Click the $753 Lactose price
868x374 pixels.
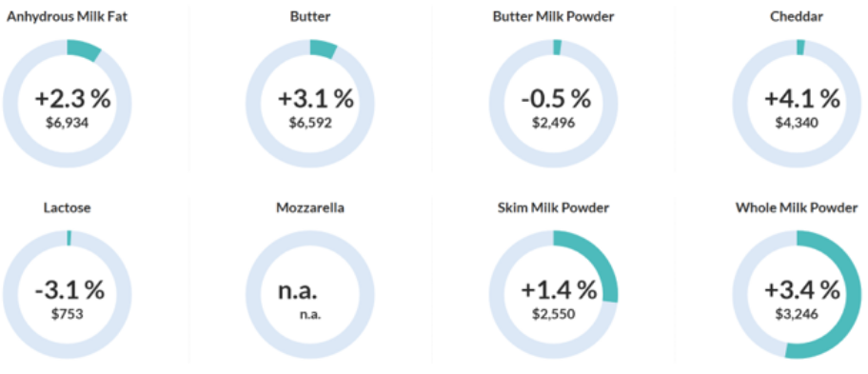pos(67,314)
